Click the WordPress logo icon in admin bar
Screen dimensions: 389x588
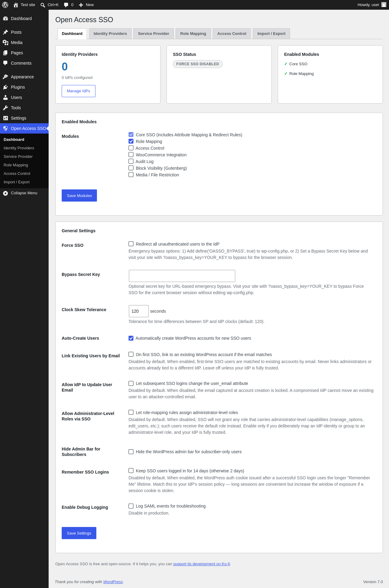5,5
